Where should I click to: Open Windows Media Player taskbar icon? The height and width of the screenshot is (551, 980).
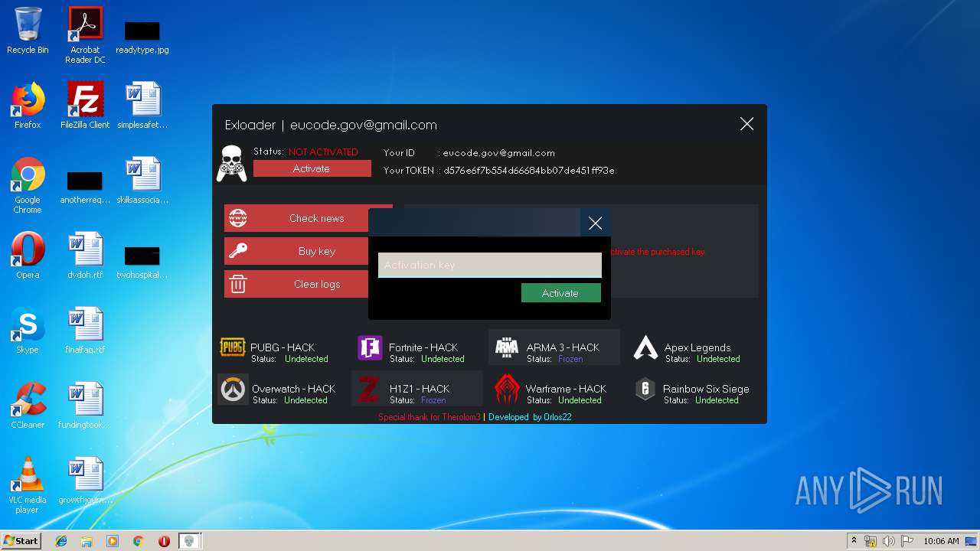(x=113, y=541)
